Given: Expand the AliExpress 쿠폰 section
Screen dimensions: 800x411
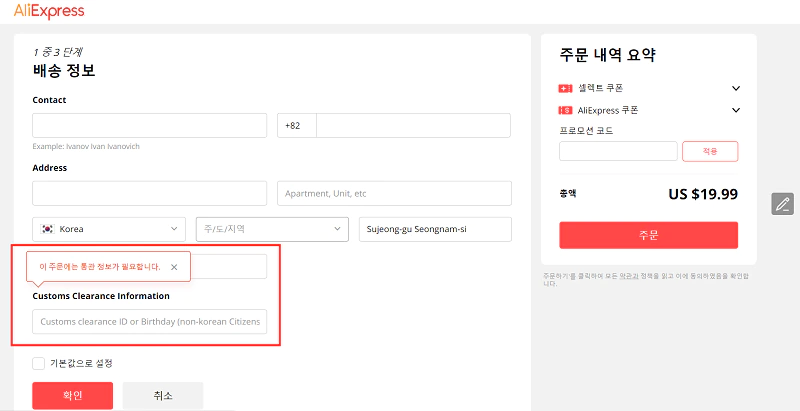Looking at the screenshot, I should tap(736, 110).
